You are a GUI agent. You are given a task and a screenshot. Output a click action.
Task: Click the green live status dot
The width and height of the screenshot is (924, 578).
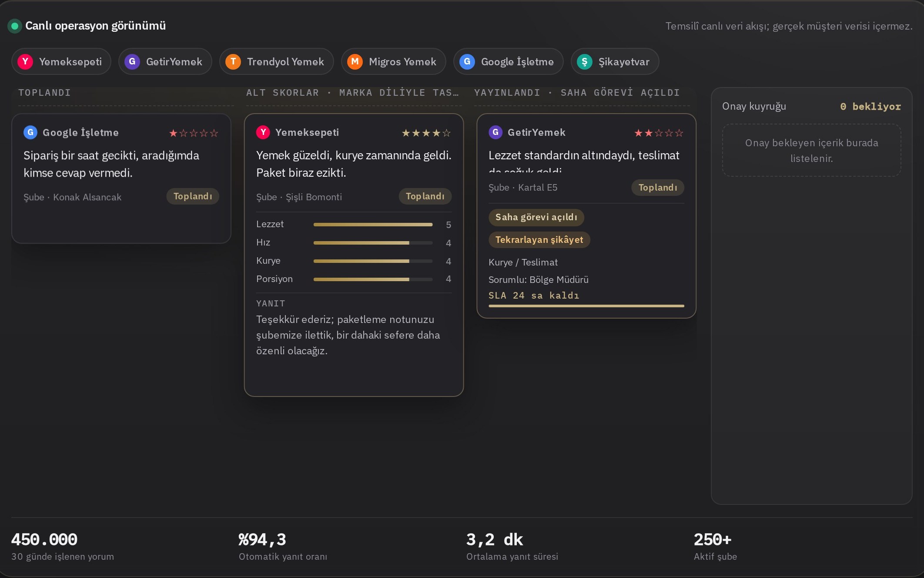click(x=15, y=26)
